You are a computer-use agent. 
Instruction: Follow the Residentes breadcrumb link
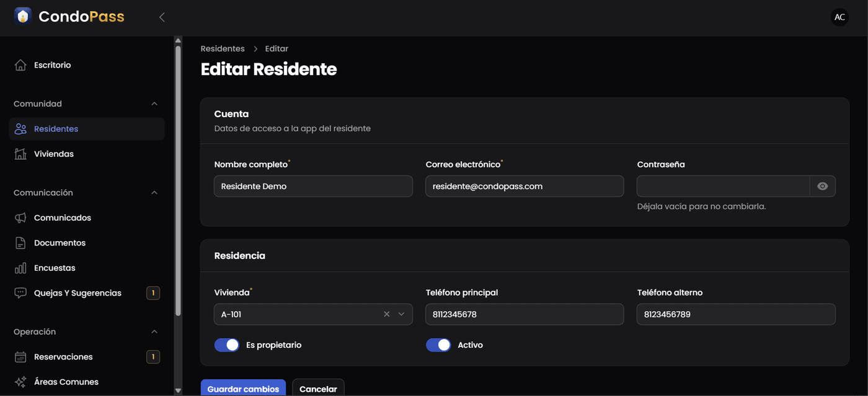[223, 48]
